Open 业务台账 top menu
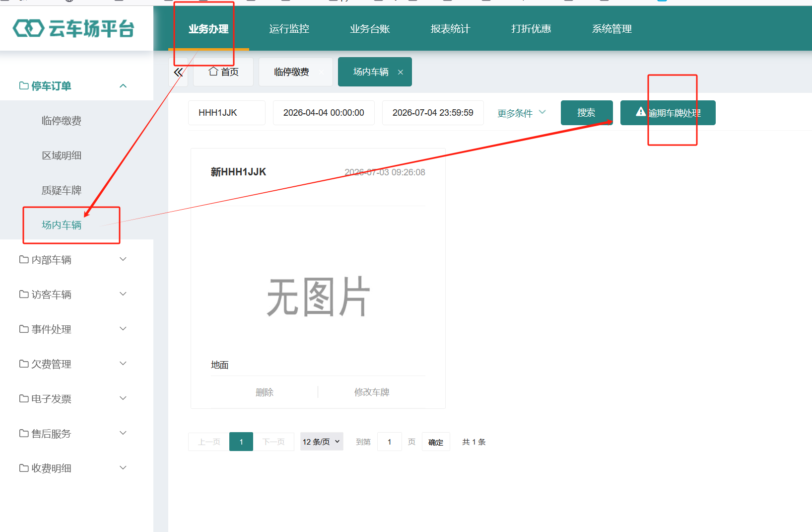The image size is (812, 532). (370, 29)
